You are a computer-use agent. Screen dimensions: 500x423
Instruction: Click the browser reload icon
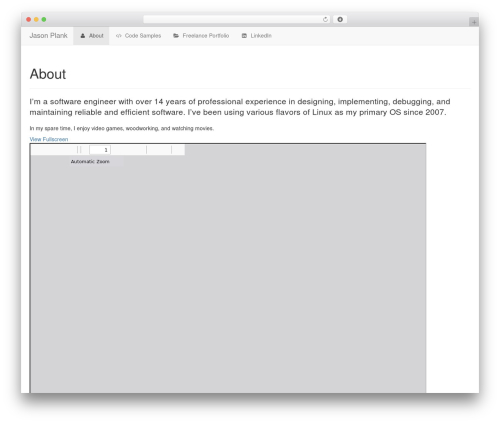pyautogui.click(x=325, y=19)
